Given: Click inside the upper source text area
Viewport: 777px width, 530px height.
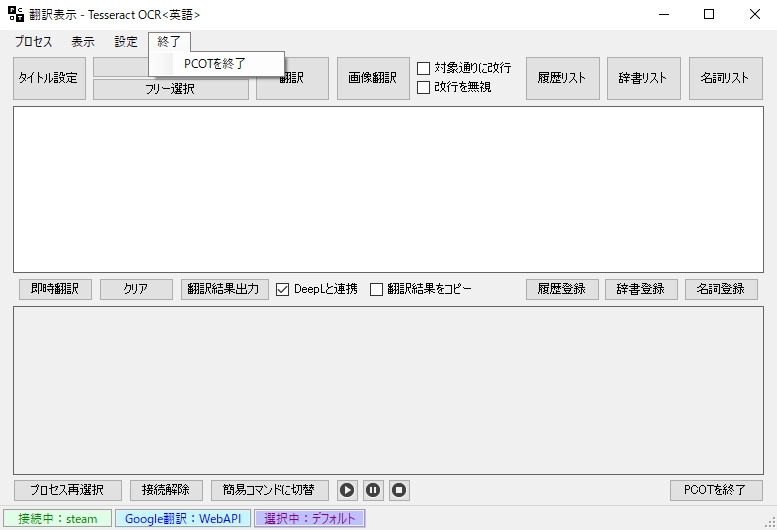Looking at the screenshot, I should click(388, 189).
